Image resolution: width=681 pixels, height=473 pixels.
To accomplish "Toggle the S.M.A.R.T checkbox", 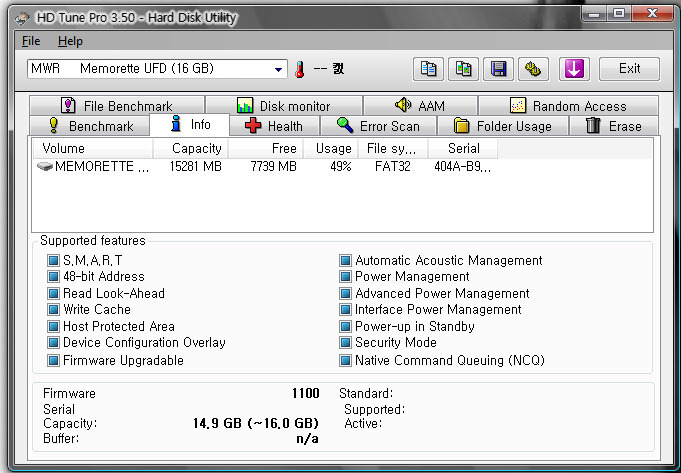I will pyautogui.click(x=53, y=261).
